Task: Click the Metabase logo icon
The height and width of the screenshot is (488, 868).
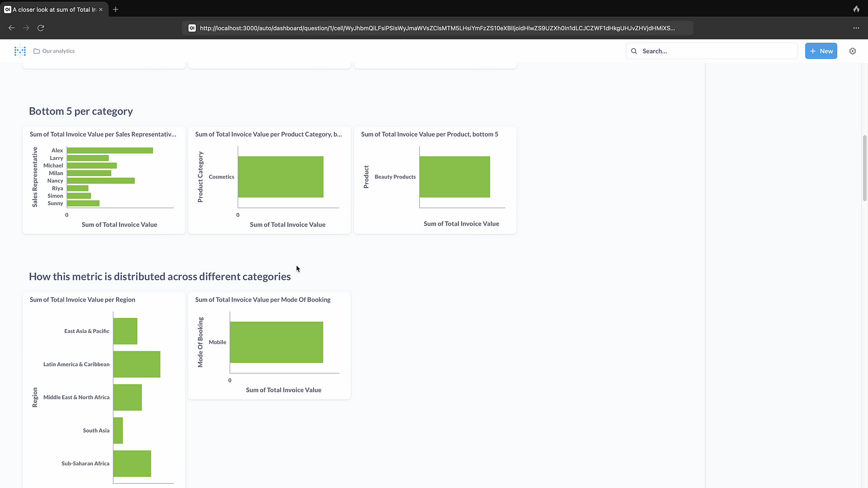Action: (20, 51)
